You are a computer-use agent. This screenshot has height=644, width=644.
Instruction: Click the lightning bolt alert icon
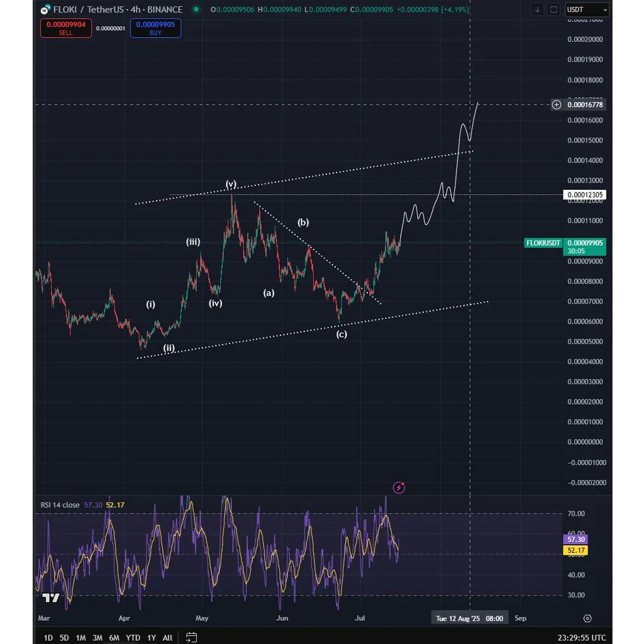tap(399, 487)
